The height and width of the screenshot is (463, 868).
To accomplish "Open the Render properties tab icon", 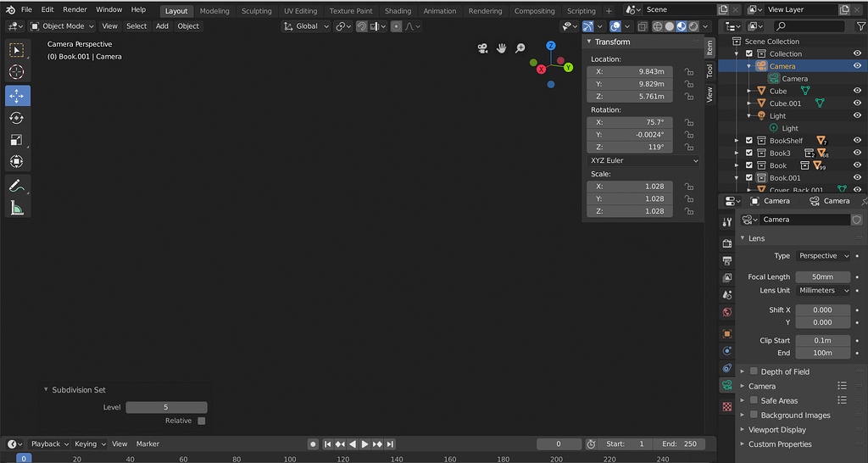I will pos(726,243).
